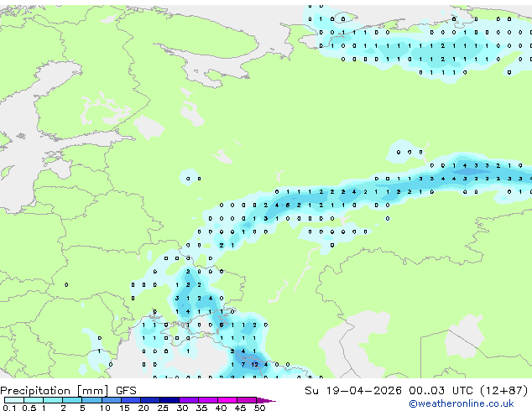The image size is (532, 411).
Task: Click the '0.5' legend scale label
Action: 29,408
